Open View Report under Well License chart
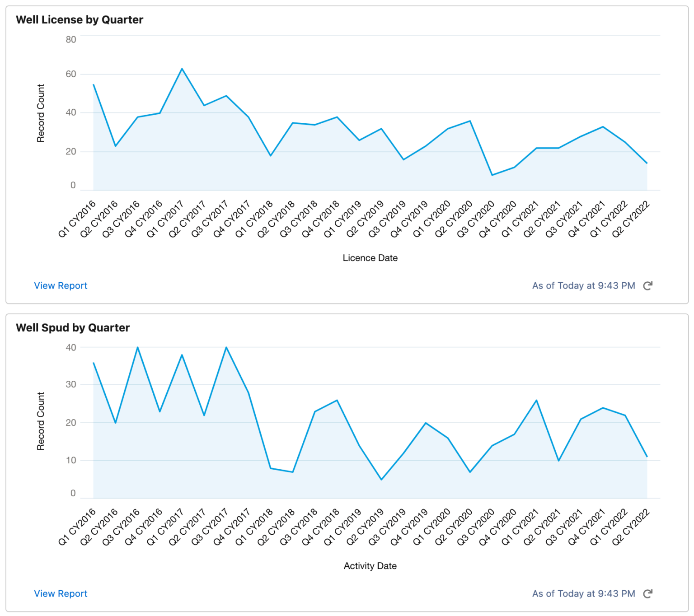This screenshot has height=616, width=694. pyautogui.click(x=61, y=285)
